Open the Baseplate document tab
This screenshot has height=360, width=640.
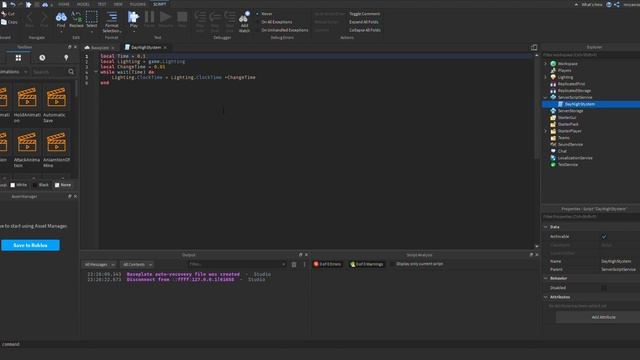pos(100,48)
